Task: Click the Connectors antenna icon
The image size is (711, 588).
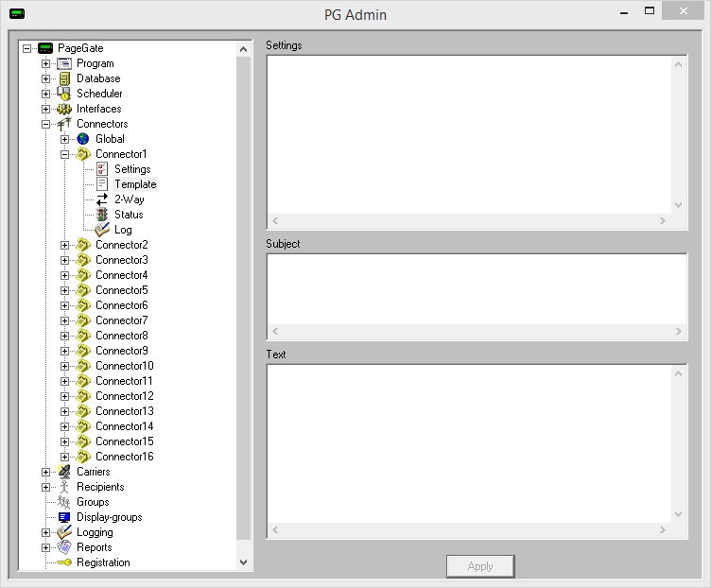Action: tap(64, 123)
